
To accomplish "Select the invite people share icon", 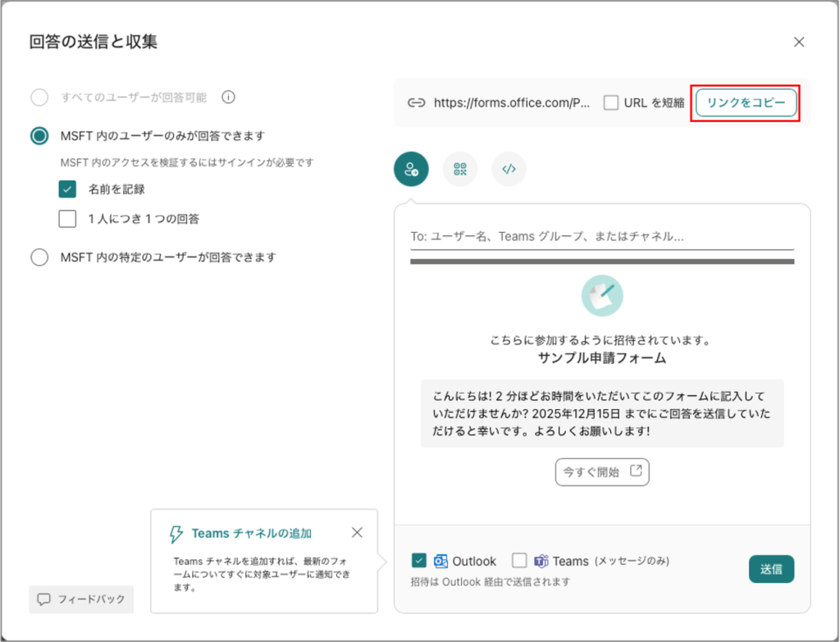I will click(411, 169).
